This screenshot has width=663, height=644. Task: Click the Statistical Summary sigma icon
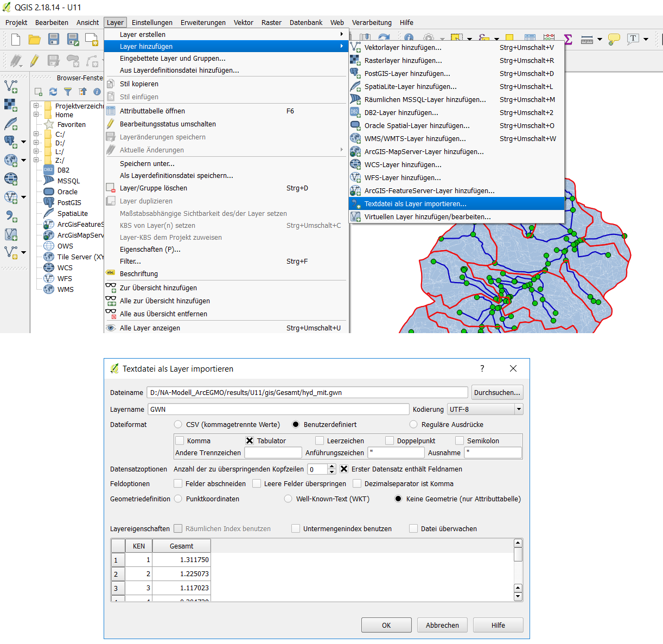(x=568, y=39)
